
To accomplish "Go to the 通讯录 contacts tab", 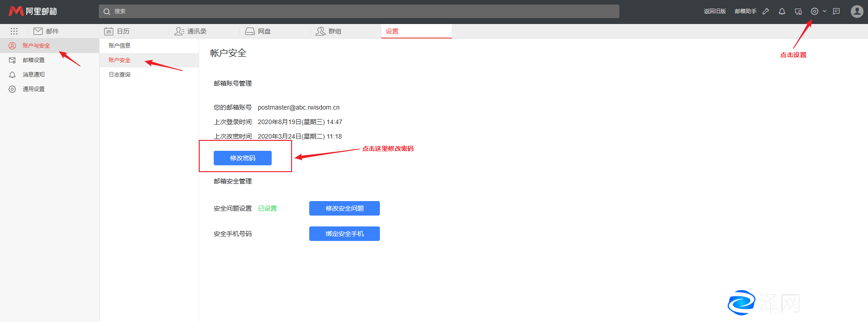I will tap(191, 31).
